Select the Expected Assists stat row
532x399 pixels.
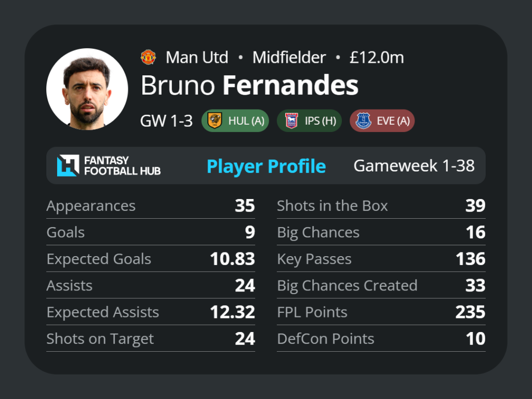(x=151, y=312)
